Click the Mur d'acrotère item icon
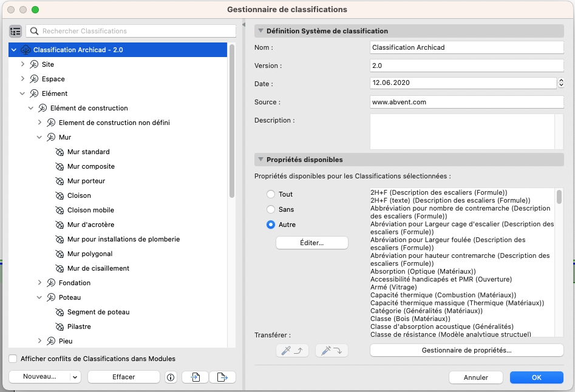This screenshot has height=392, width=575. (60, 225)
